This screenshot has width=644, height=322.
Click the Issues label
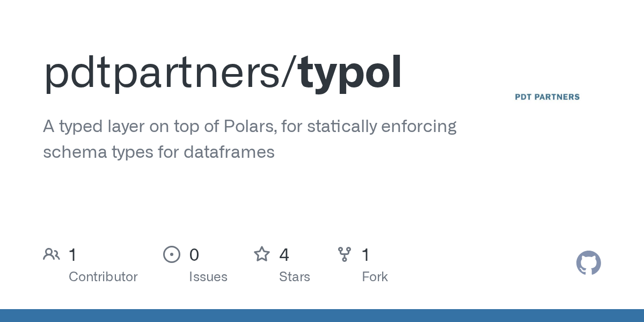[x=208, y=277]
